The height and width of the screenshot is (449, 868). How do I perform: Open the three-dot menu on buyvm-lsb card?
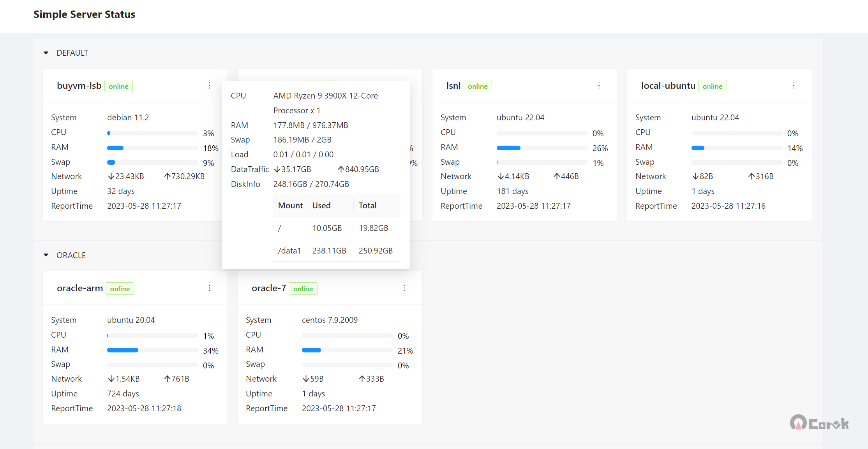(209, 85)
